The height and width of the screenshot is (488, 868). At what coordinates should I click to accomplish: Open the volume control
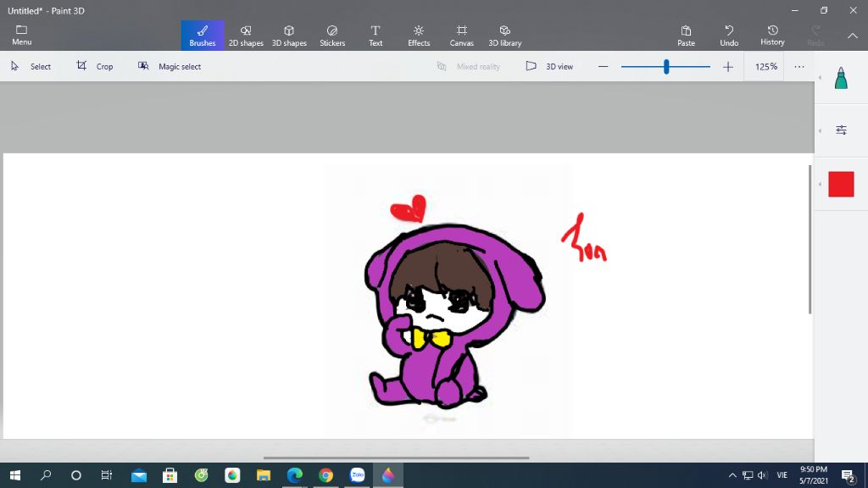point(762,475)
